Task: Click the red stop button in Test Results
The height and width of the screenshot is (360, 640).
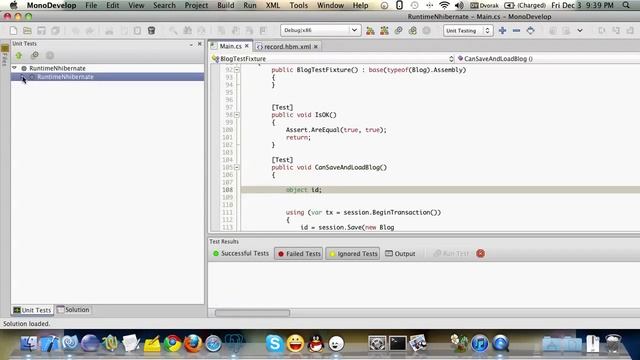Action: pos(480,253)
